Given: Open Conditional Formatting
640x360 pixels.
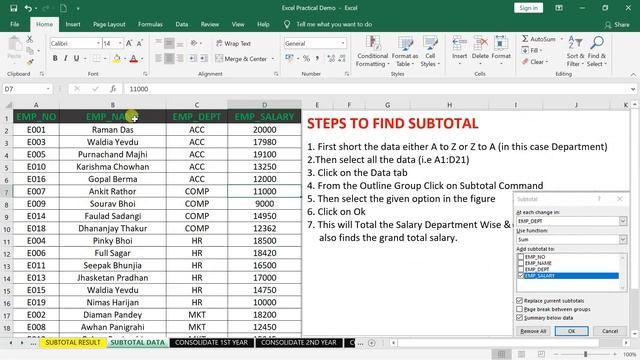Looking at the screenshot, I should pyautogui.click(x=372, y=51).
